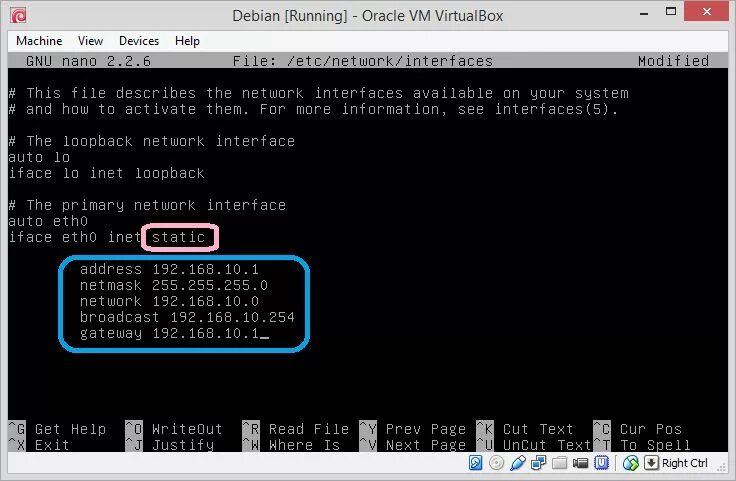
Task: Open the shared folders indicator icon
Action: pyautogui.click(x=560, y=463)
